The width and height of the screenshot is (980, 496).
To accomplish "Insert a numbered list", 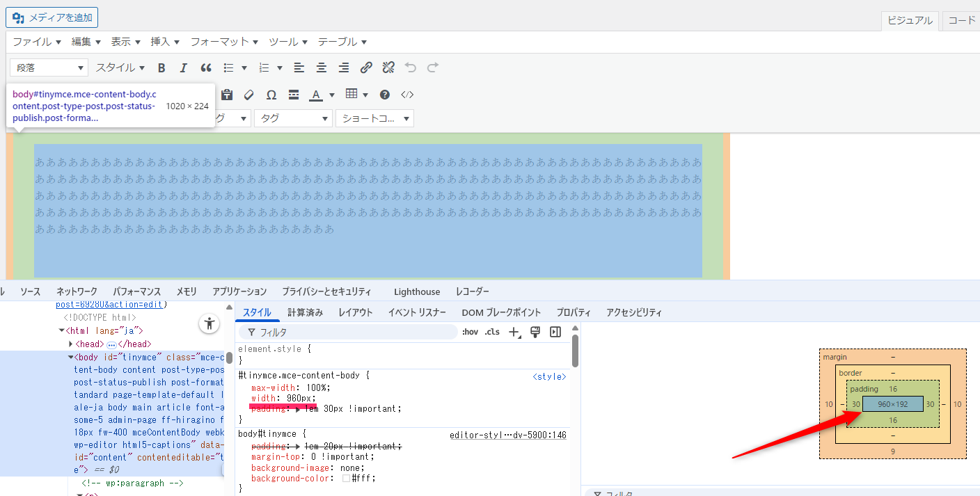I will click(264, 67).
